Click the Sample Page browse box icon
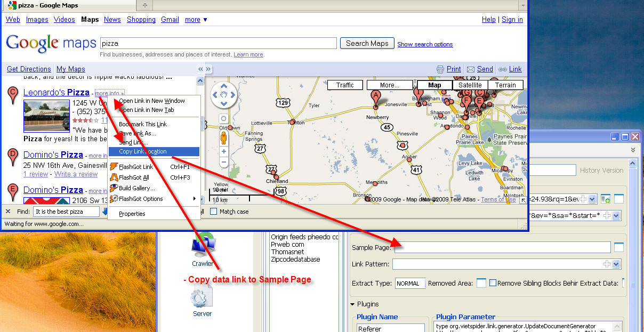 tap(619, 247)
